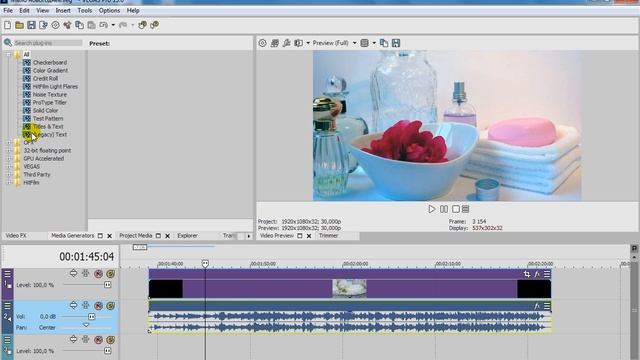Open the Edit menu

(24, 10)
